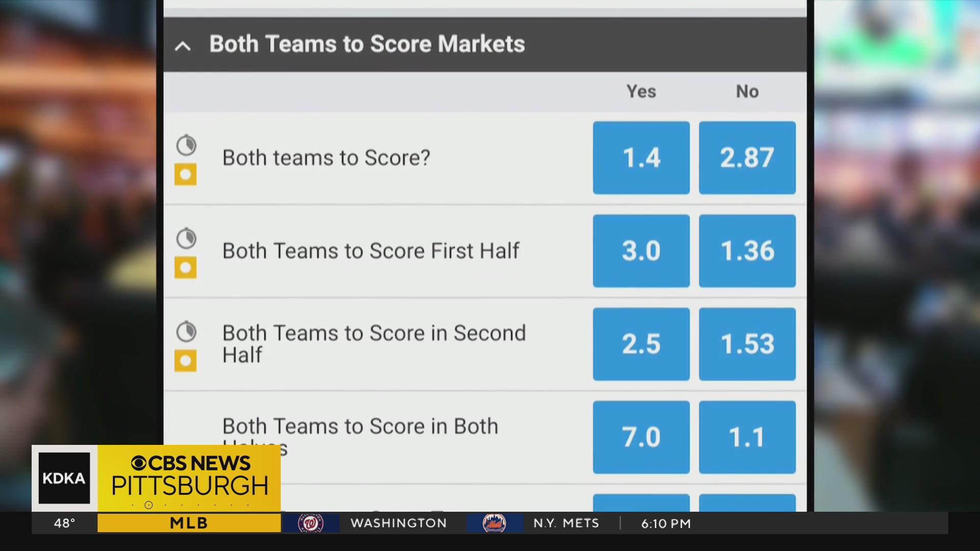The width and height of the screenshot is (980, 551).
Task: Select the 1.1 No odds for Both Halves
Action: pos(747,437)
